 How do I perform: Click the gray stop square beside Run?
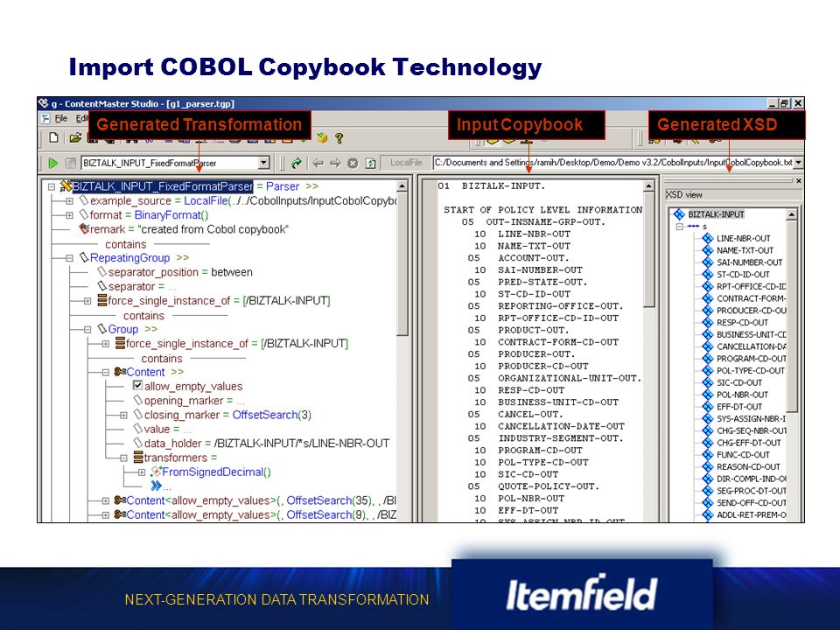70,163
